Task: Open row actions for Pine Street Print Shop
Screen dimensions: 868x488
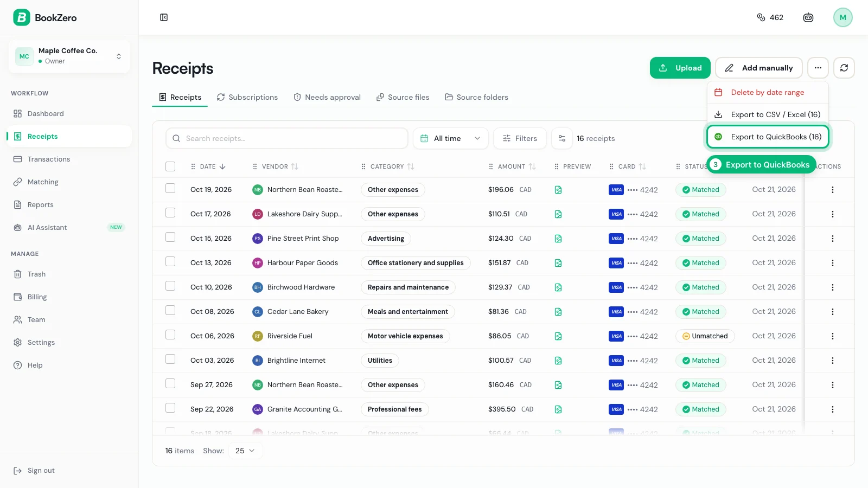Action: point(832,239)
